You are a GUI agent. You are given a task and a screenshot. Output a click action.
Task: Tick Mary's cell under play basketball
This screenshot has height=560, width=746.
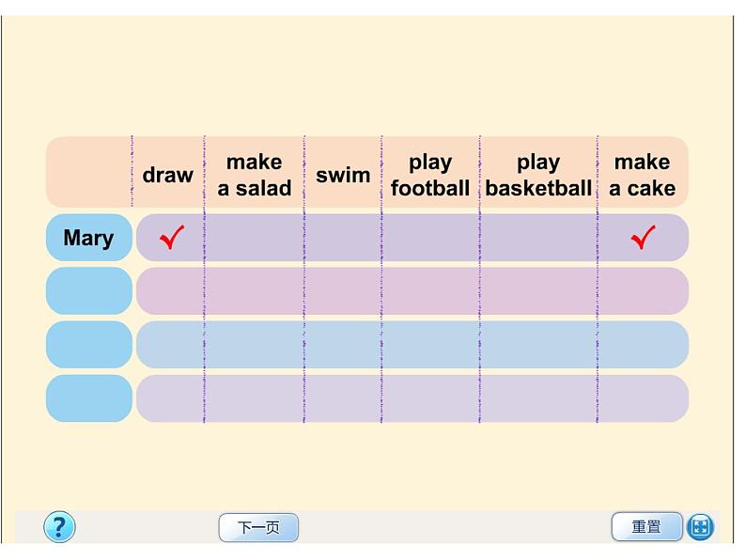point(537,238)
